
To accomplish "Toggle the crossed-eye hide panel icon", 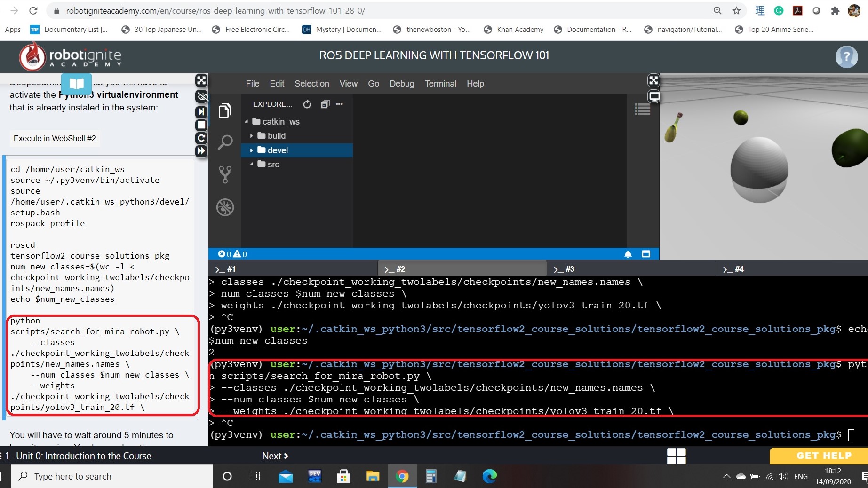I will point(202,96).
